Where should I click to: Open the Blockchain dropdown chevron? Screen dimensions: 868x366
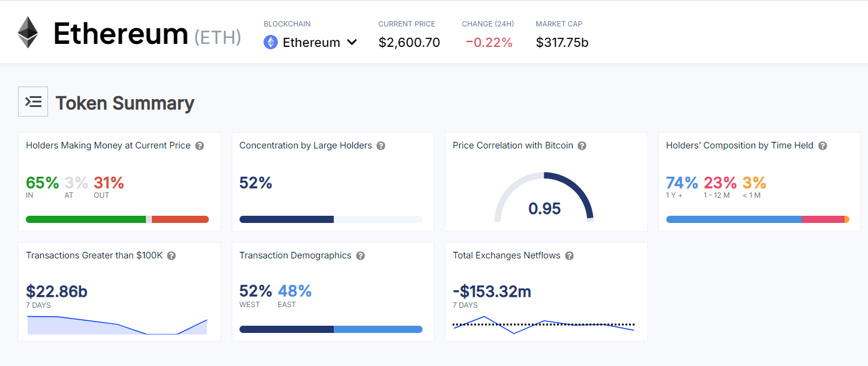tap(352, 42)
